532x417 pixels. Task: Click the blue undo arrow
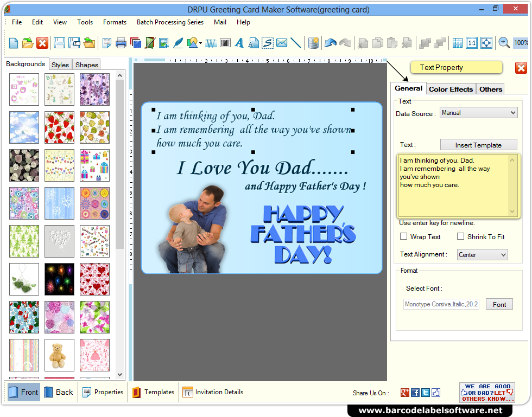click(x=331, y=43)
